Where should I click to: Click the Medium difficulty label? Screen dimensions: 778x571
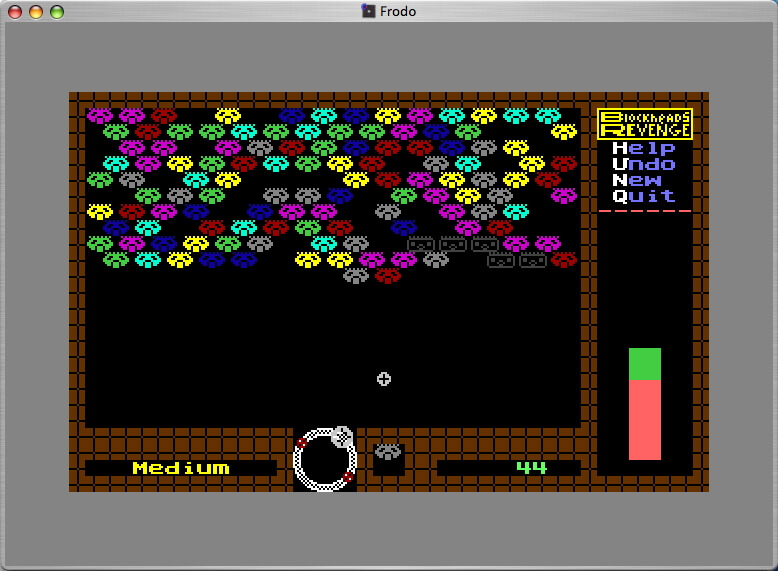(x=181, y=468)
